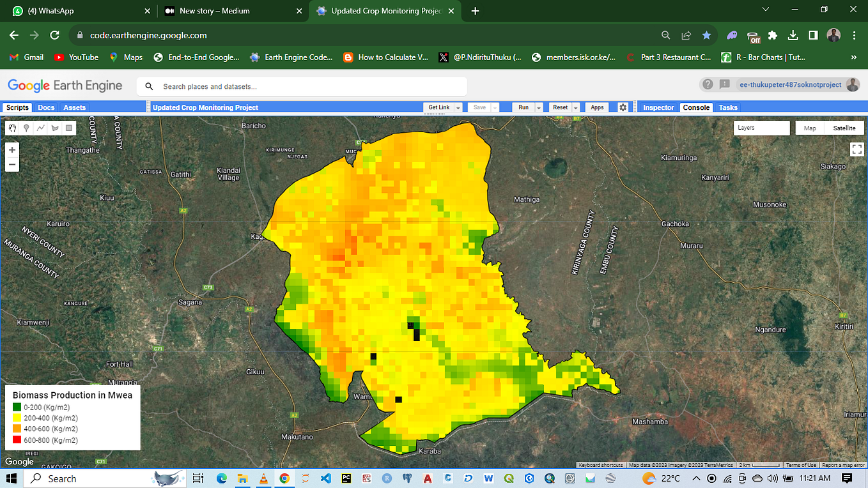Image resolution: width=868 pixels, height=488 pixels.
Task: Open the Layers visibility panel
Action: pos(761,128)
